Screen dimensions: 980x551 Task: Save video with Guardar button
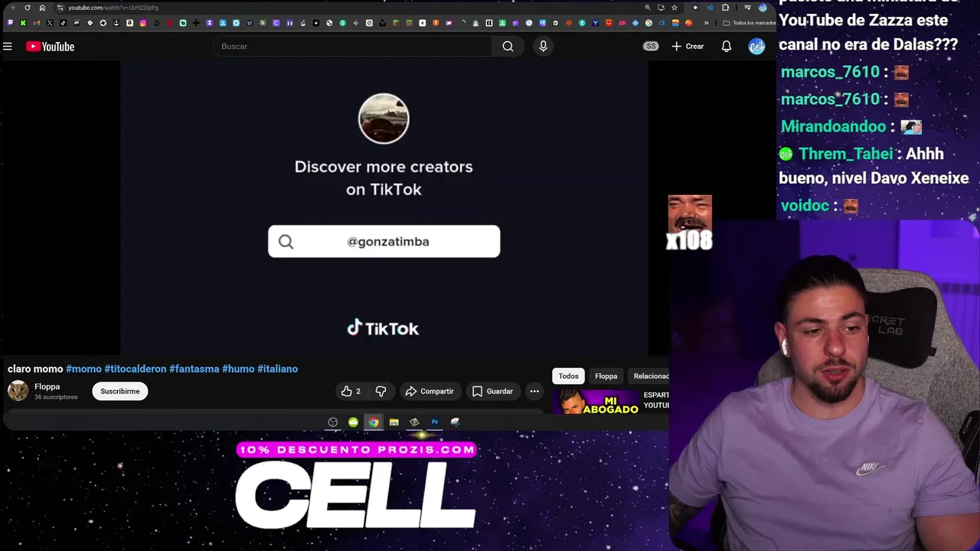pos(492,391)
